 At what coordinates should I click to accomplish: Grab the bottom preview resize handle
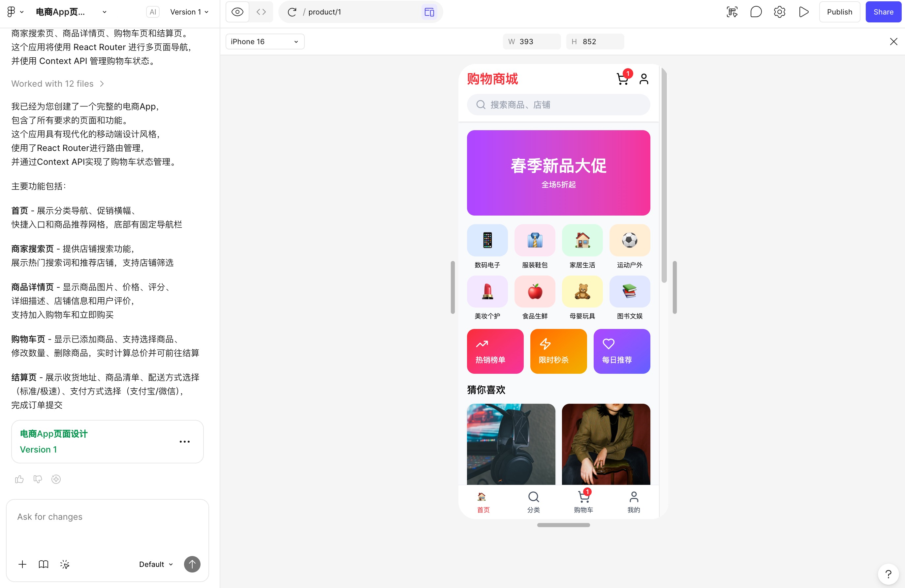[x=564, y=525]
